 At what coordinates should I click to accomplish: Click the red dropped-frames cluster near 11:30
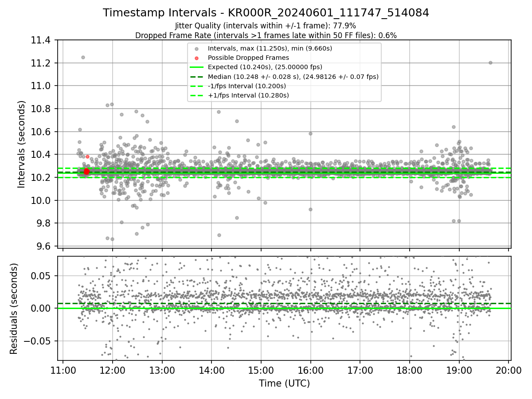(86, 171)
